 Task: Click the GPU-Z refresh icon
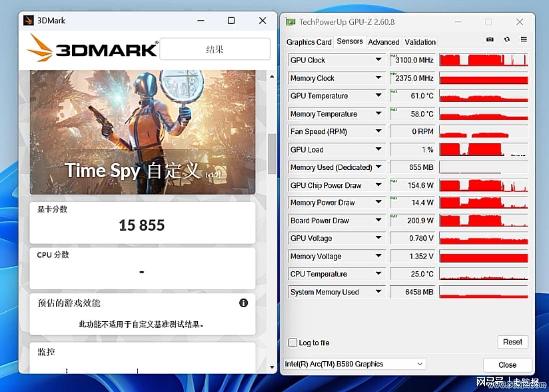507,39
